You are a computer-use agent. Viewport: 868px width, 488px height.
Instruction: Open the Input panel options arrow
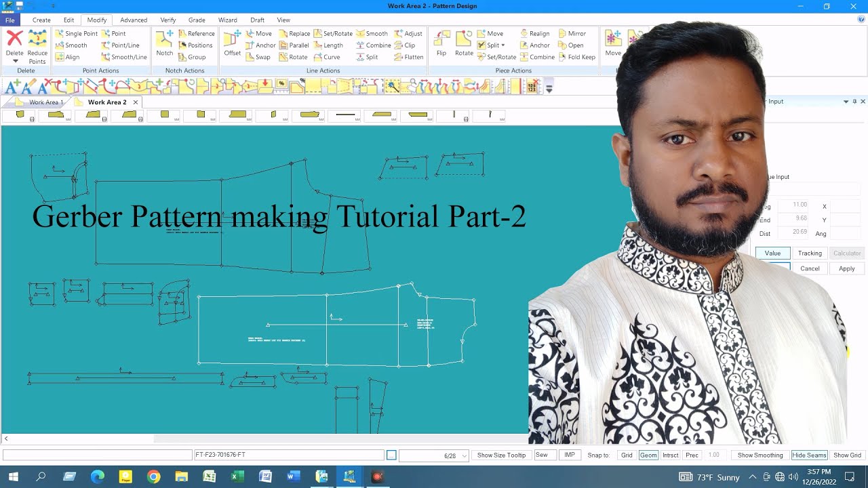(846, 101)
